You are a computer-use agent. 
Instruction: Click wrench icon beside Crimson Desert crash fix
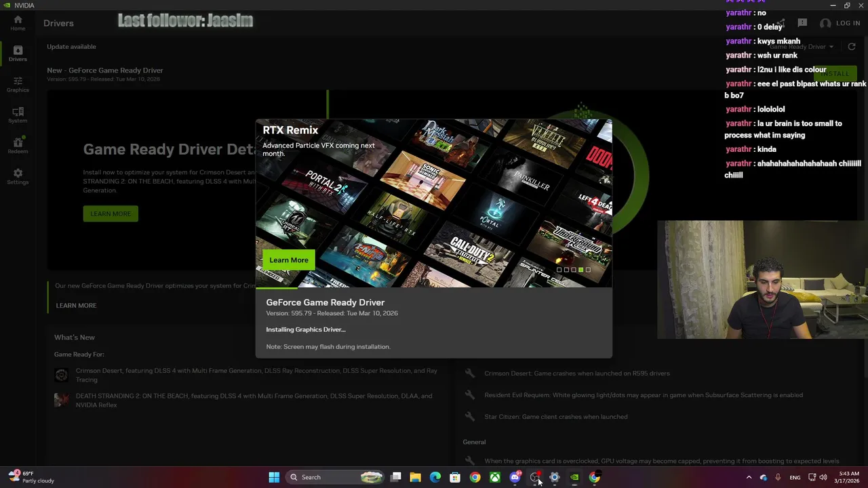pos(469,373)
